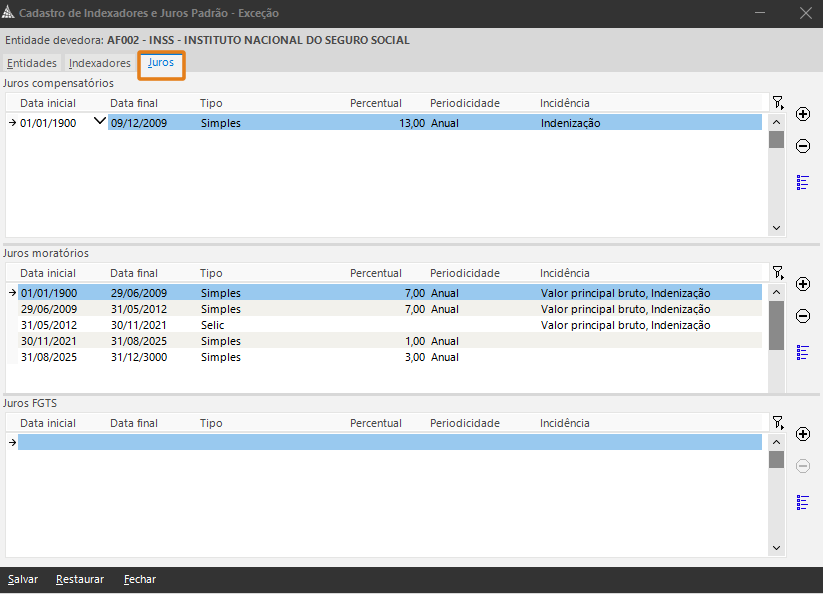Select the Juros tab
This screenshot has width=823, height=594.
pyautogui.click(x=161, y=62)
